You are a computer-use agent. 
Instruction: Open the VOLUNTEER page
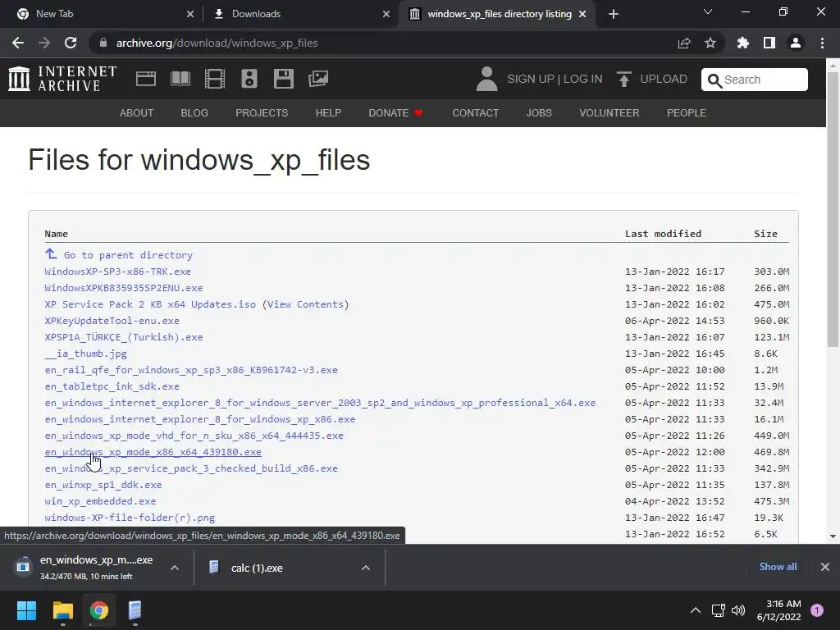(x=609, y=113)
